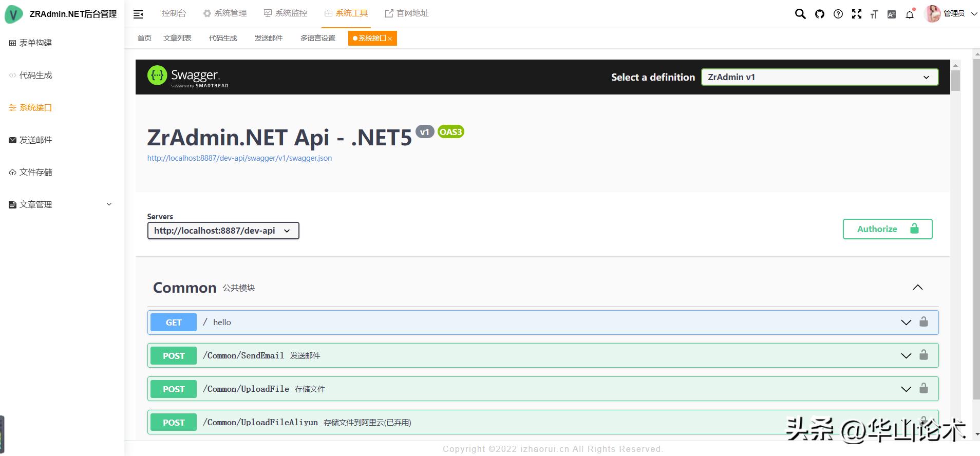Viewport: 980px width, 456px height.
Task: Open the Servers dropdown
Action: click(223, 231)
